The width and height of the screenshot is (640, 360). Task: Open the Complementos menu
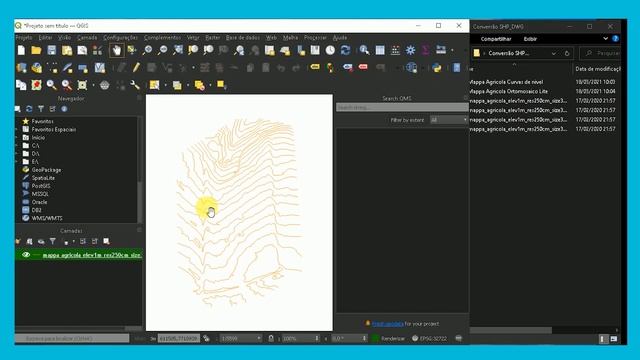point(162,38)
